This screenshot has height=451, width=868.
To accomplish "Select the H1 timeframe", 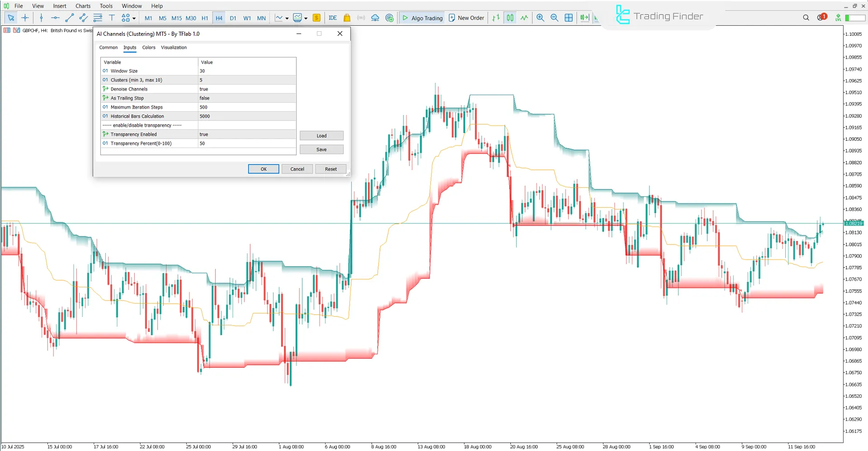I will pos(204,18).
